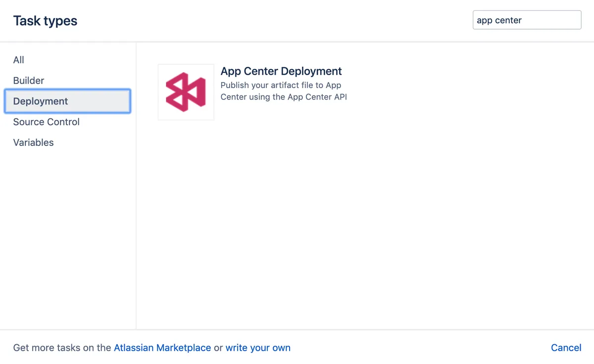
Task: Follow the write your own link
Action: (x=258, y=348)
